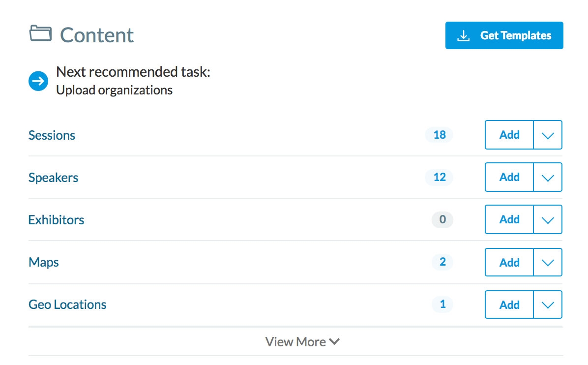The width and height of the screenshot is (588, 365).
Task: Click the Content folder icon
Action: 40,34
